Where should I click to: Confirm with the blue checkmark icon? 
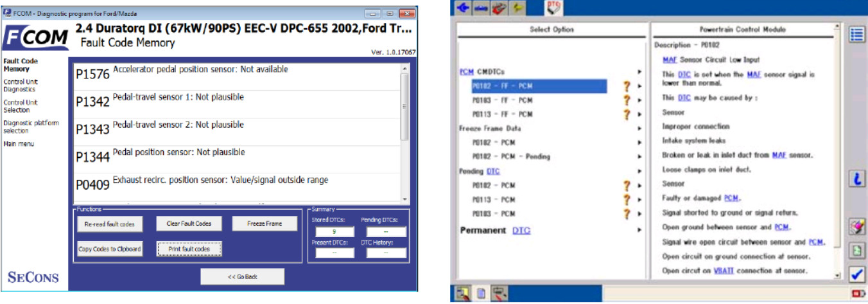point(856,274)
